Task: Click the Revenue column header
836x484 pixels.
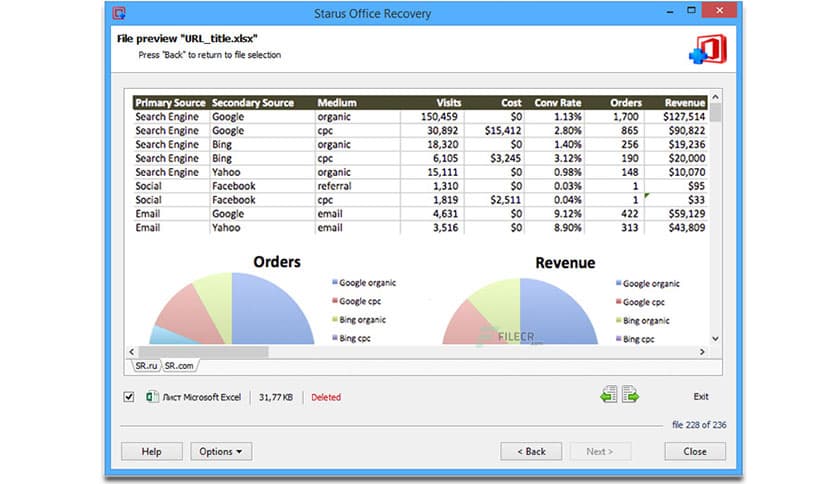Action: click(685, 103)
